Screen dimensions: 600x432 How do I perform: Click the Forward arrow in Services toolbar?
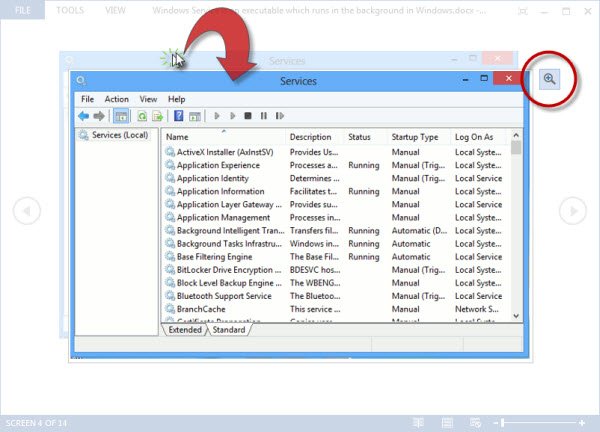(x=99, y=116)
